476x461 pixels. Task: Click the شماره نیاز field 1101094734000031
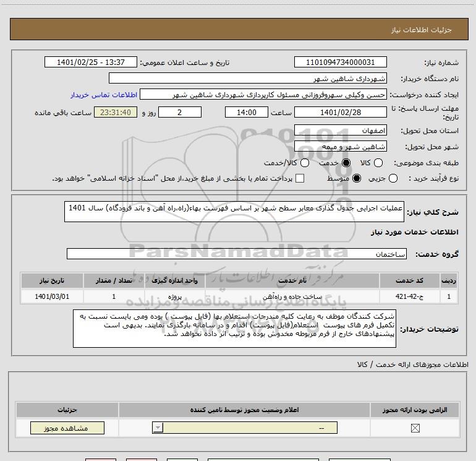coord(340,62)
